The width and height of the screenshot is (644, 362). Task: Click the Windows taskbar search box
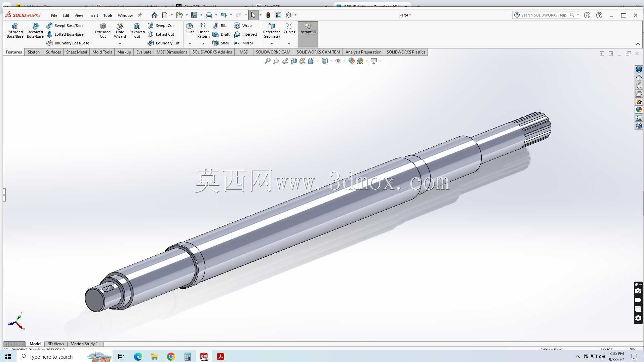coord(65,357)
